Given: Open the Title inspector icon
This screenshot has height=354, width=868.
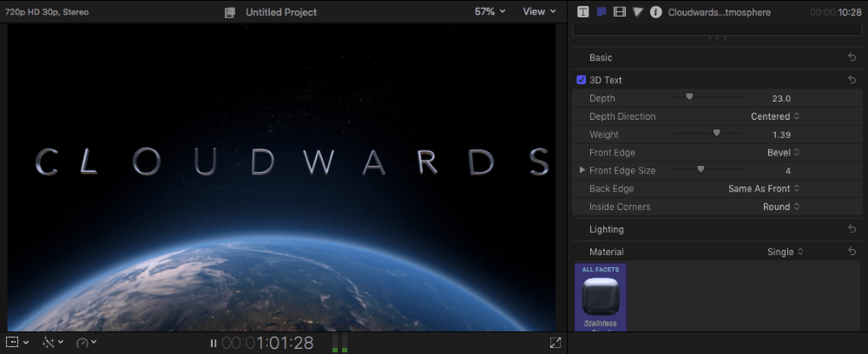Looking at the screenshot, I should point(582,11).
